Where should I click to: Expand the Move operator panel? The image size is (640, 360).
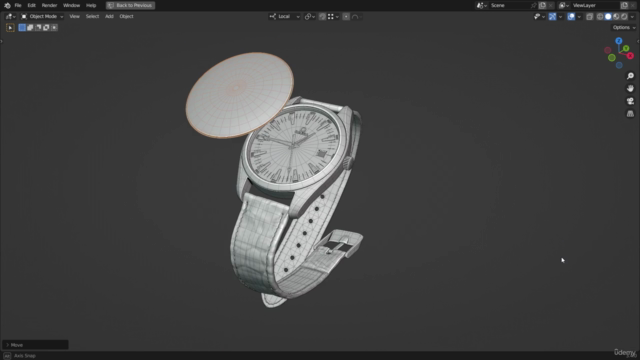(35, 345)
